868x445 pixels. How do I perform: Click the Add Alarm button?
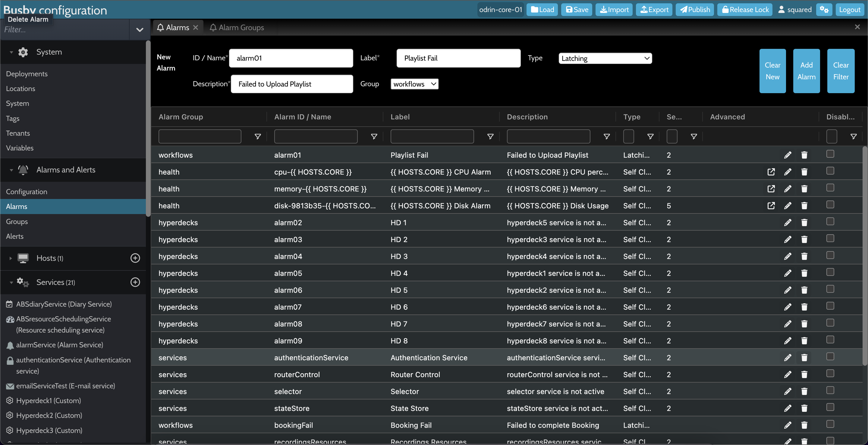click(x=806, y=71)
